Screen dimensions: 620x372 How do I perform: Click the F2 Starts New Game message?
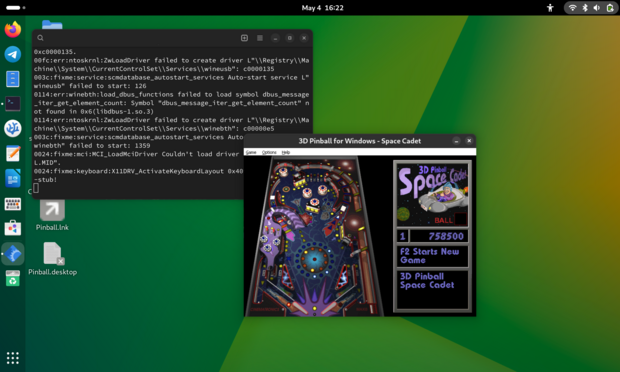(x=432, y=256)
